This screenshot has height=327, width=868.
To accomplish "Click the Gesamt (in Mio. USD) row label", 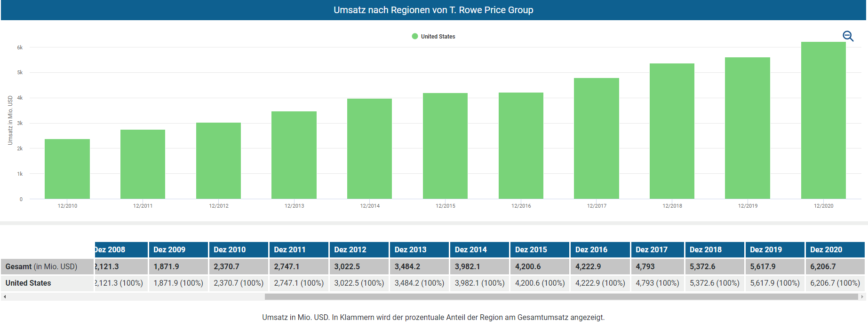I will point(41,267).
